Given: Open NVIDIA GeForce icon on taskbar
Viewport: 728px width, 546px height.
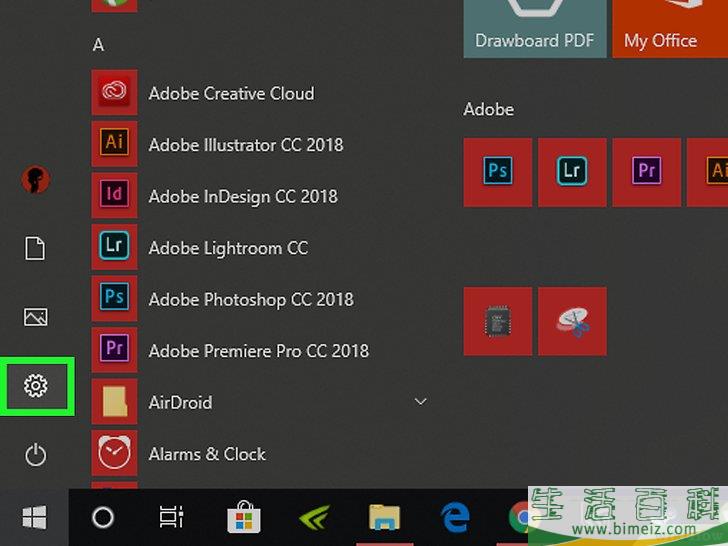Looking at the screenshot, I should tap(314, 517).
